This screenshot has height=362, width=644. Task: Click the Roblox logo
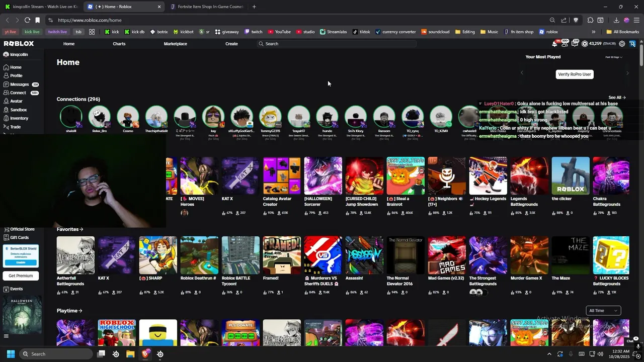tap(19, 44)
